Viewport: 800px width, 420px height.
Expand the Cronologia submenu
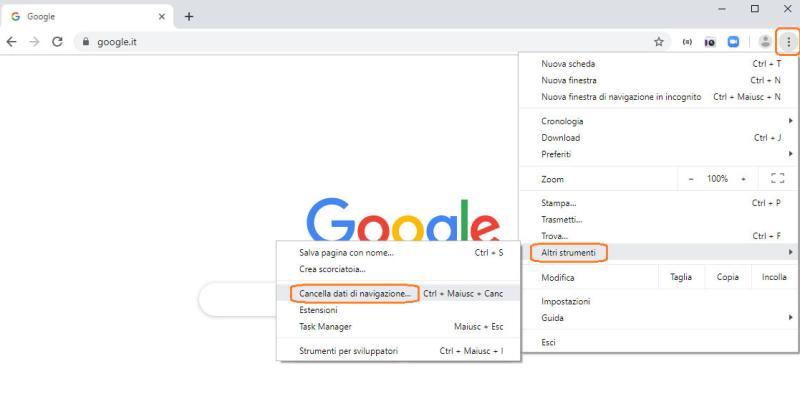(659, 121)
